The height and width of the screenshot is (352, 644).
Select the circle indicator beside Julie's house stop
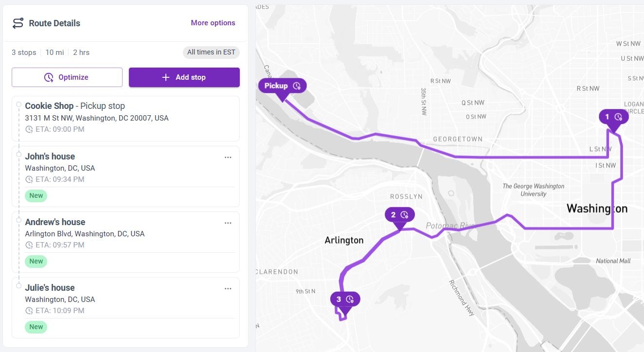click(x=18, y=286)
